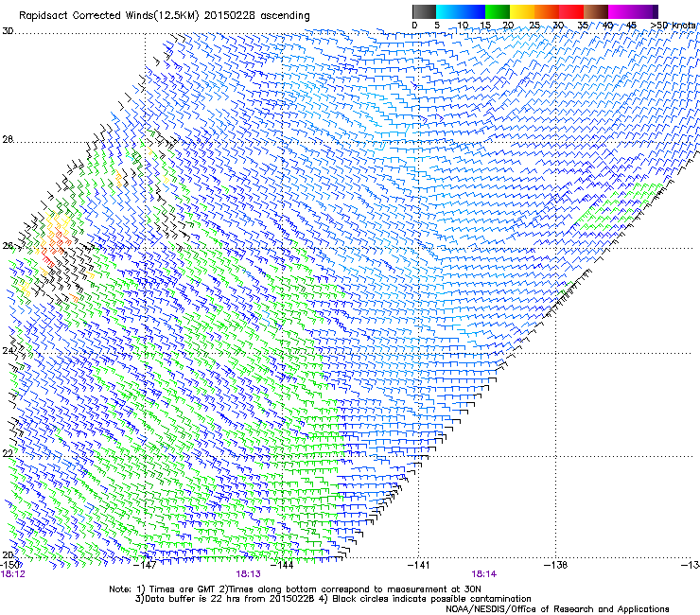The width and height of the screenshot is (700, 615).
Task: Click the latitude label '30'
Action: click(x=8, y=31)
